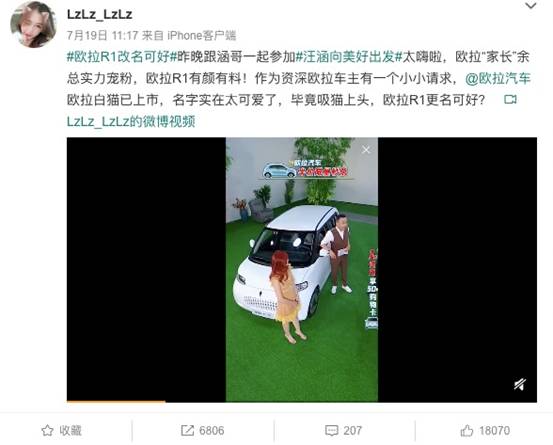Click the likes count 18070
553x445 pixels.
point(494,431)
